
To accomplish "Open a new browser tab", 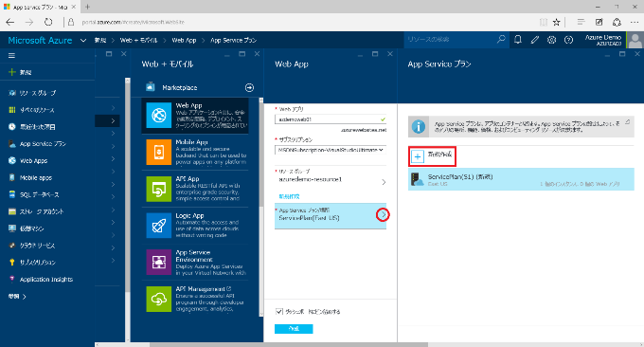I will pyautogui.click(x=87, y=7).
